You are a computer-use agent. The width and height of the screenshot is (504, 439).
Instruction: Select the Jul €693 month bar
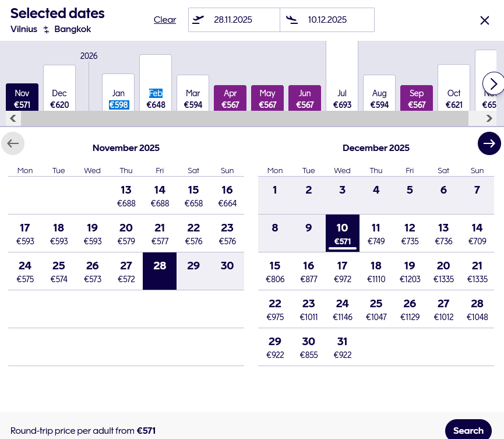pyautogui.click(x=342, y=99)
